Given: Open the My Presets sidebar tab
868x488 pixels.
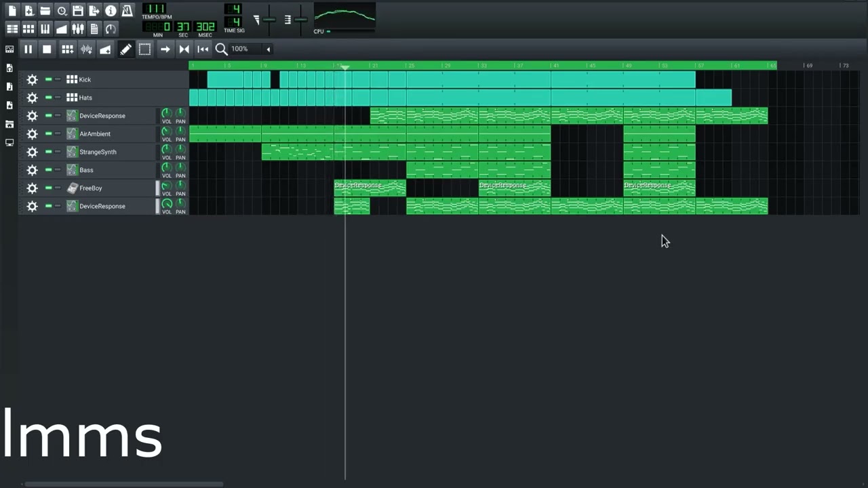Looking at the screenshot, I should (9, 105).
